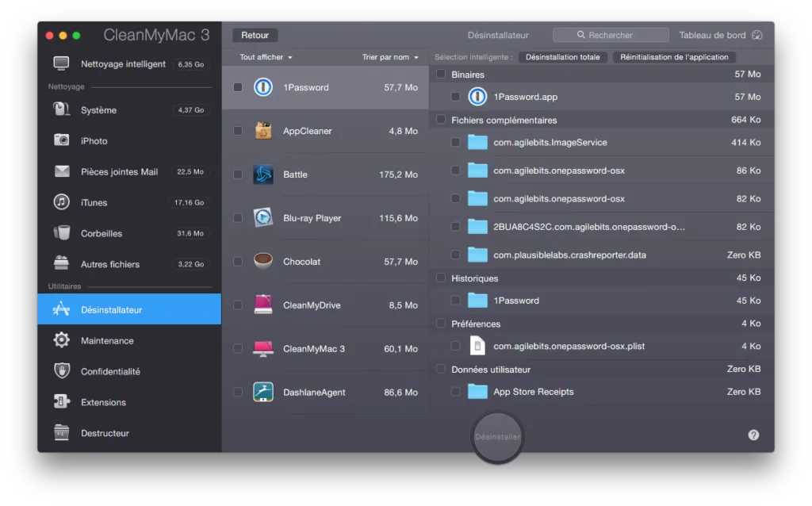
Task: Click the Blu-ray Player app icon
Action: (x=263, y=217)
